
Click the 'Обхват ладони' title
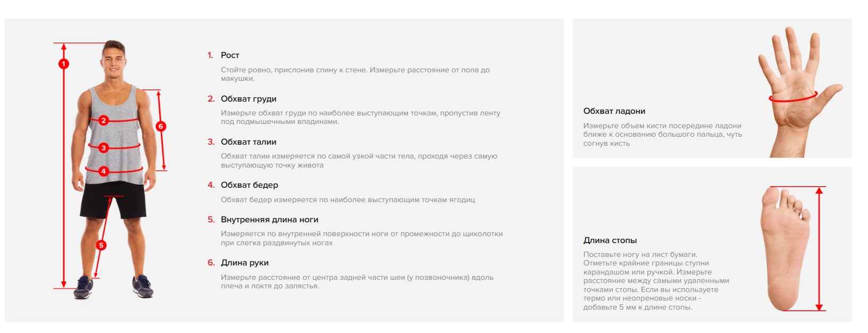click(x=614, y=111)
